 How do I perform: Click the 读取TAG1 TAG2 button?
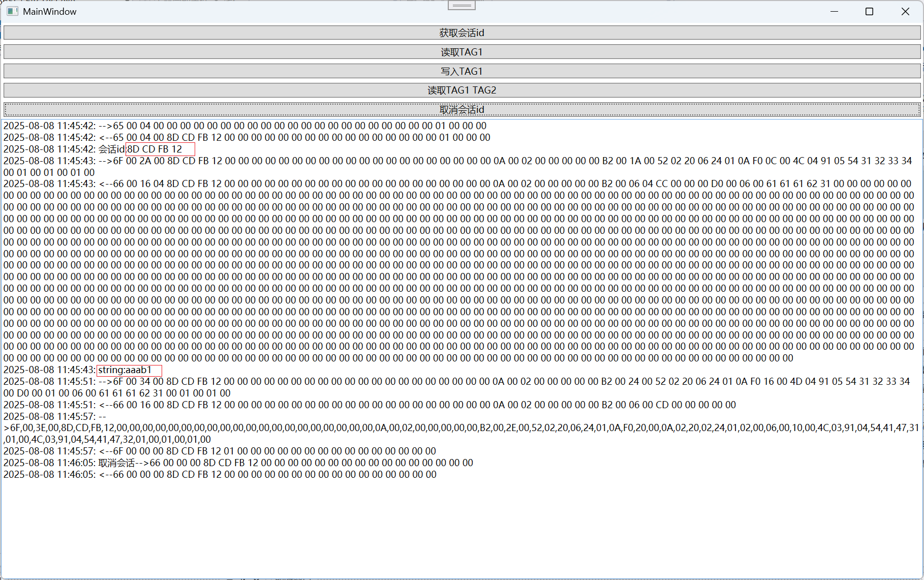(x=462, y=90)
